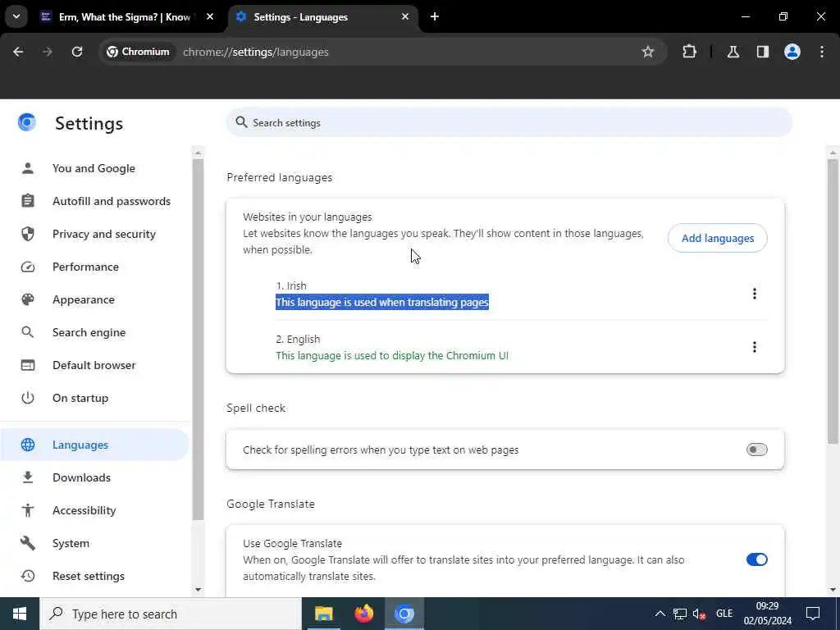Open the Windows Start menu

click(x=20, y=614)
